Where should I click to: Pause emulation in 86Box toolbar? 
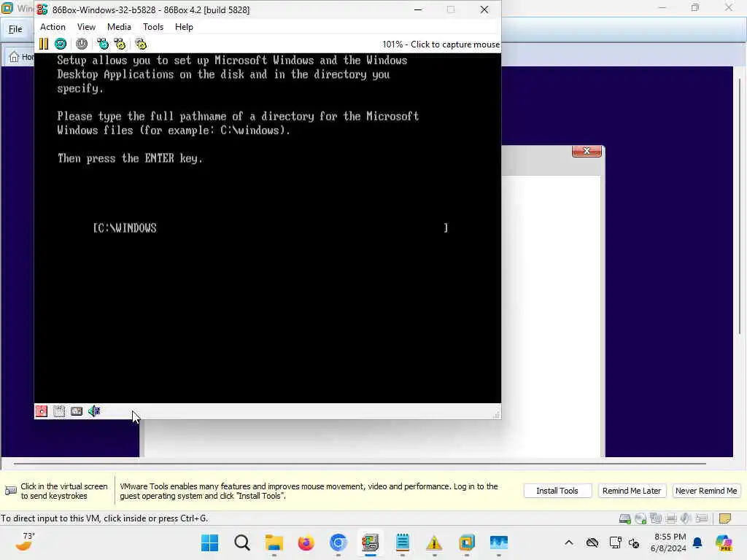[x=43, y=44]
